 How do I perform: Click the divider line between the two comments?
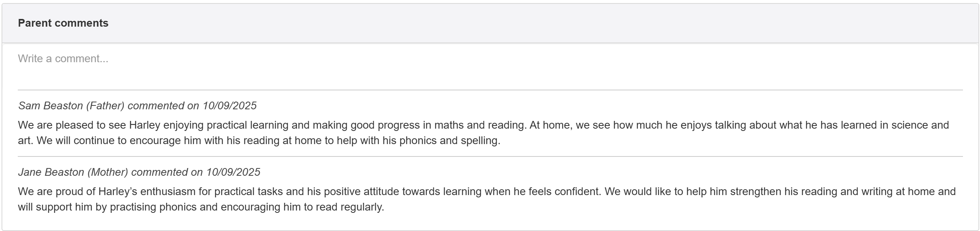pos(490,156)
